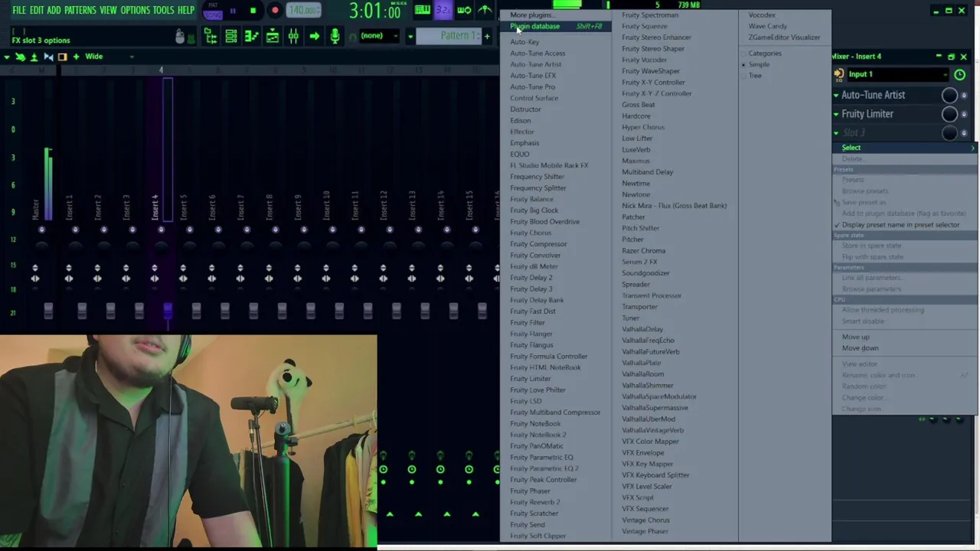The image size is (980, 551).
Task: Click the mixer plus add track icon
Action: [76, 57]
